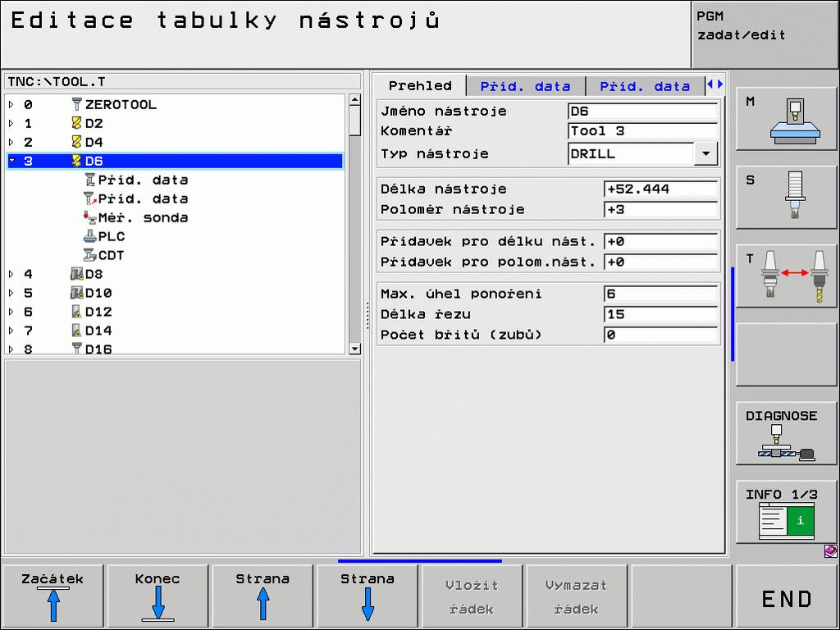Click the Poloměr nástroje field +3

(660, 209)
